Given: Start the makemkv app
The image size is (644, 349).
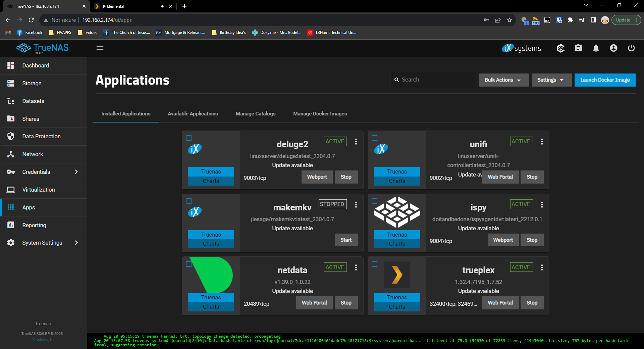Looking at the screenshot, I should click(x=346, y=240).
